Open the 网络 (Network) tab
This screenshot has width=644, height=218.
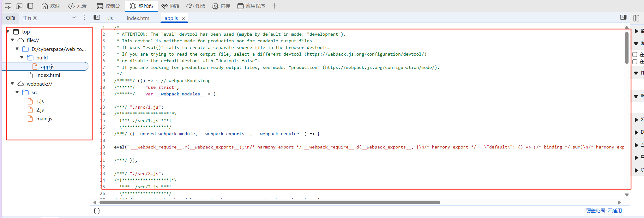pos(171,6)
